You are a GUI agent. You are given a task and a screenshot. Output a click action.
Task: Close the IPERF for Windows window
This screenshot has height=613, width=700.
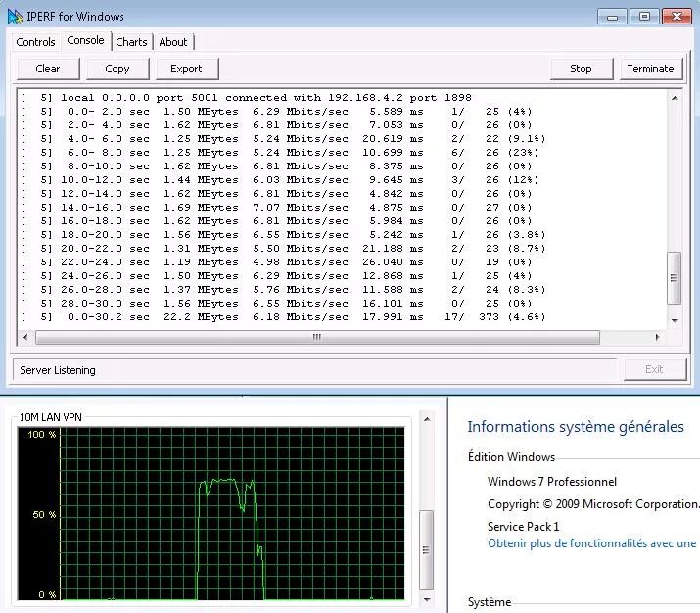(677, 17)
